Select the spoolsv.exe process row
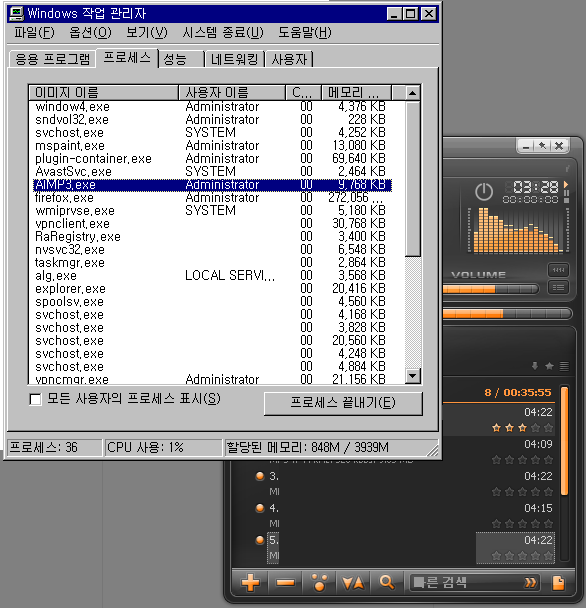The height and width of the screenshot is (608, 586). (212, 302)
